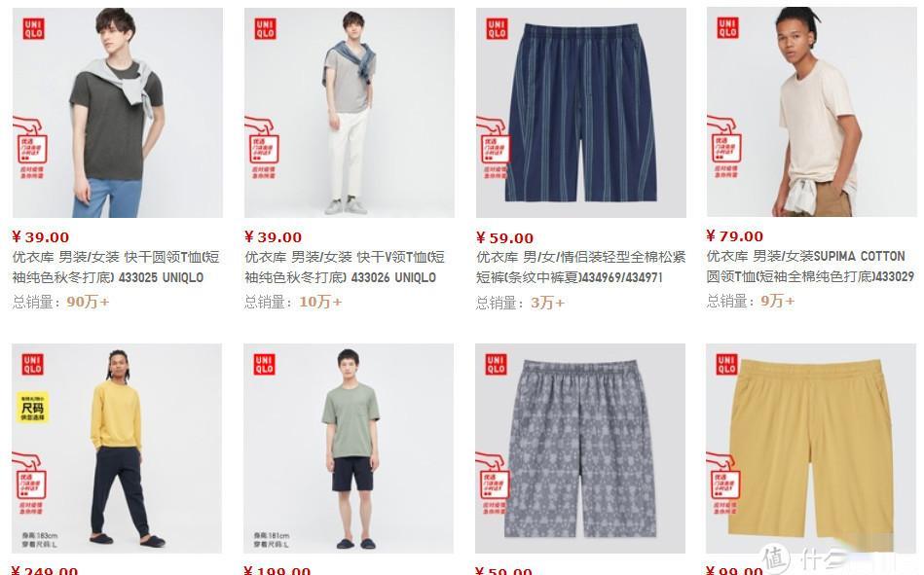Click UNIQLO logo on yellow shorts image
This screenshot has width=924, height=575.
click(726, 364)
